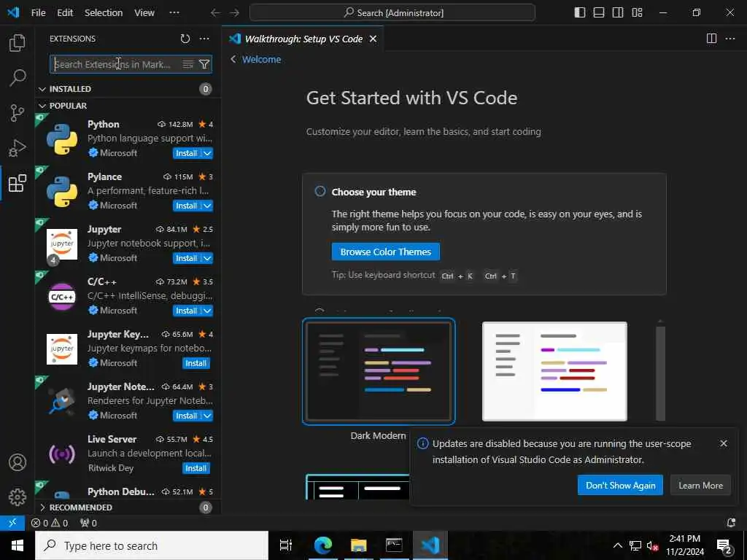Image resolution: width=747 pixels, height=560 pixels.
Task: Open the View menu
Action: (x=144, y=13)
